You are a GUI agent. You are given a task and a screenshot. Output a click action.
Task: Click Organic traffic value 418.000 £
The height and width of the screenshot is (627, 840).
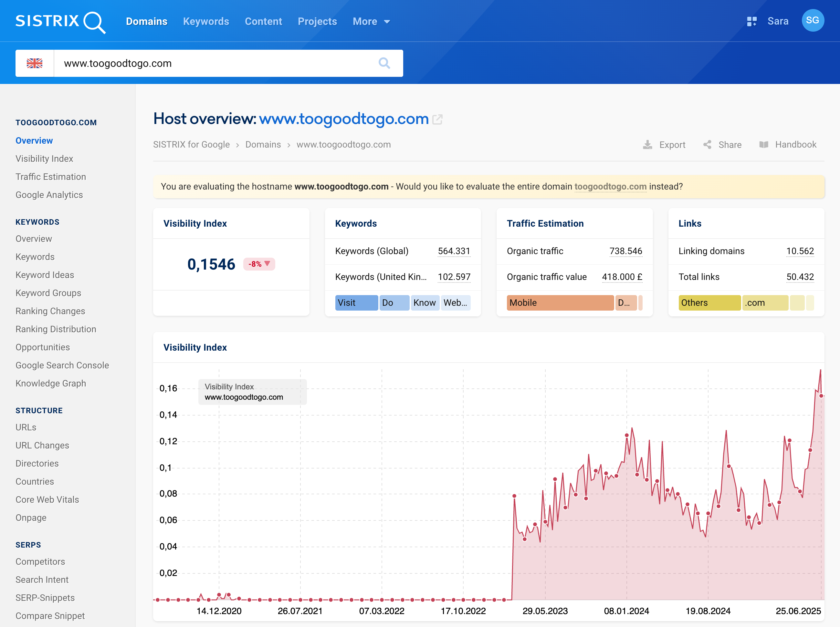(x=622, y=277)
